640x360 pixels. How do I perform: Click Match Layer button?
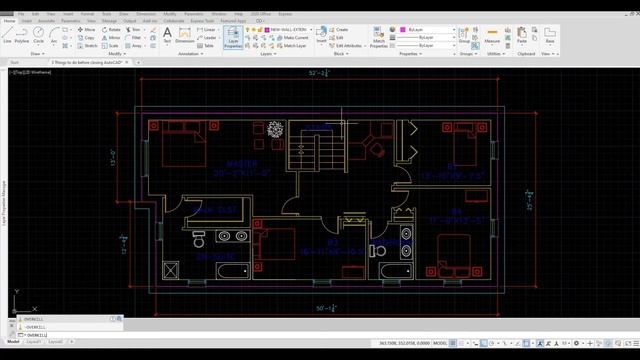point(291,46)
